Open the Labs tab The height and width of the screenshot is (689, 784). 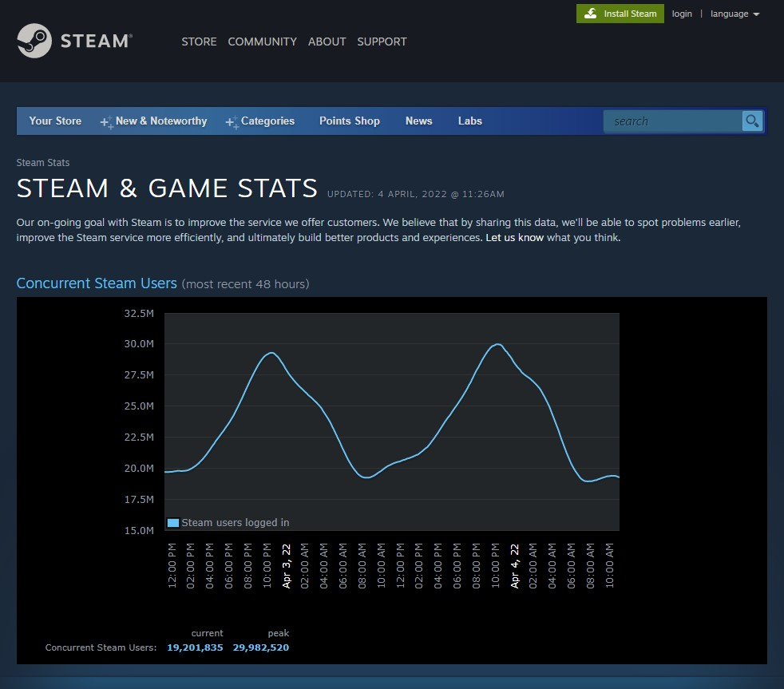(x=470, y=121)
